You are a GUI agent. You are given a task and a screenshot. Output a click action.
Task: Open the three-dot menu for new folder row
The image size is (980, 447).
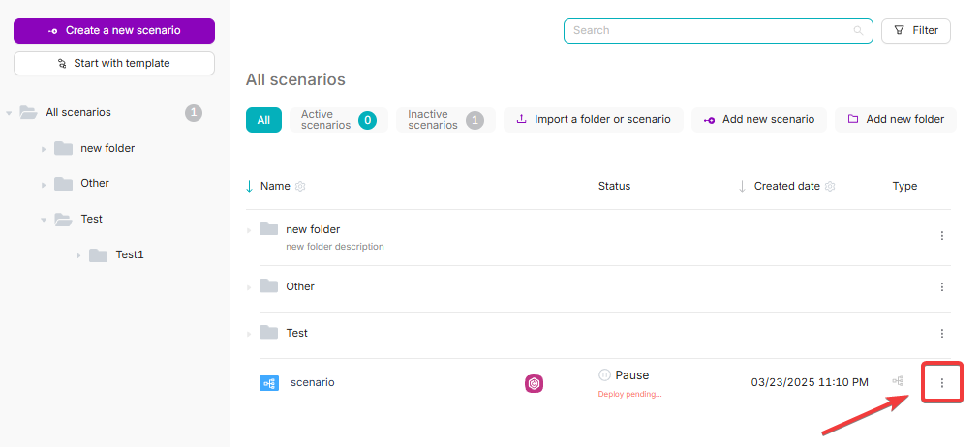(x=941, y=236)
